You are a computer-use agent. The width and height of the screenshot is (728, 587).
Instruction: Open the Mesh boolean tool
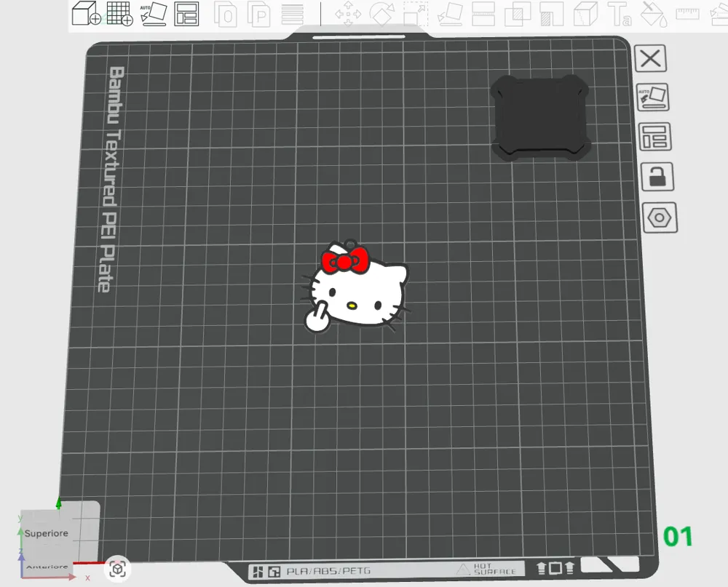click(518, 14)
